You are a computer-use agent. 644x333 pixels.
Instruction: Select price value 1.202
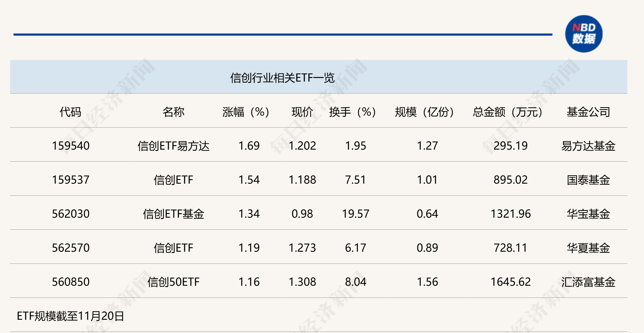pyautogui.click(x=302, y=146)
